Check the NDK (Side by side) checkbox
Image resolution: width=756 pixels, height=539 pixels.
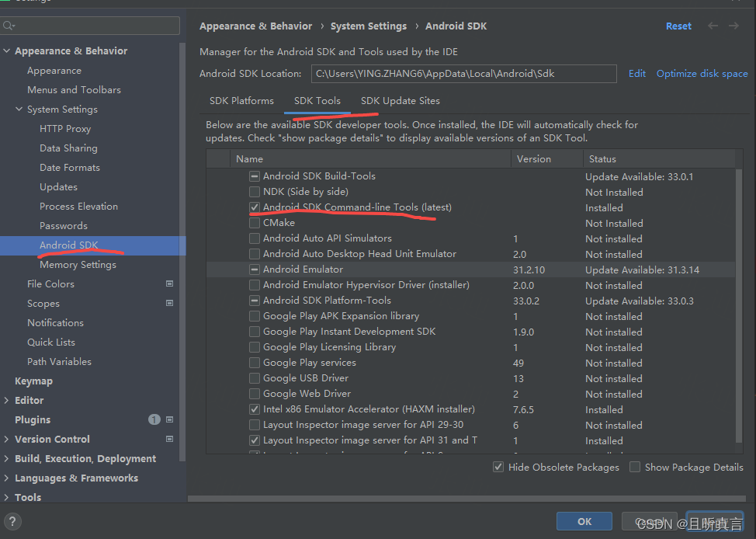pyautogui.click(x=255, y=192)
